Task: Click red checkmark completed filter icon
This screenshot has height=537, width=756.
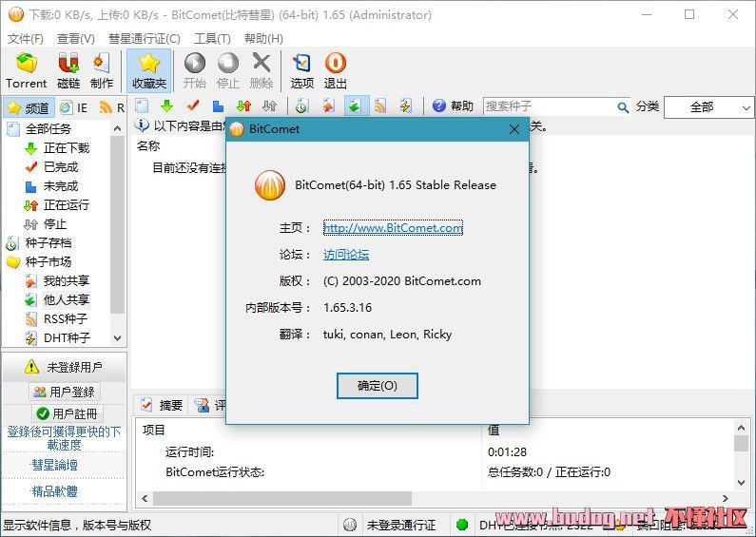Action: (193, 105)
